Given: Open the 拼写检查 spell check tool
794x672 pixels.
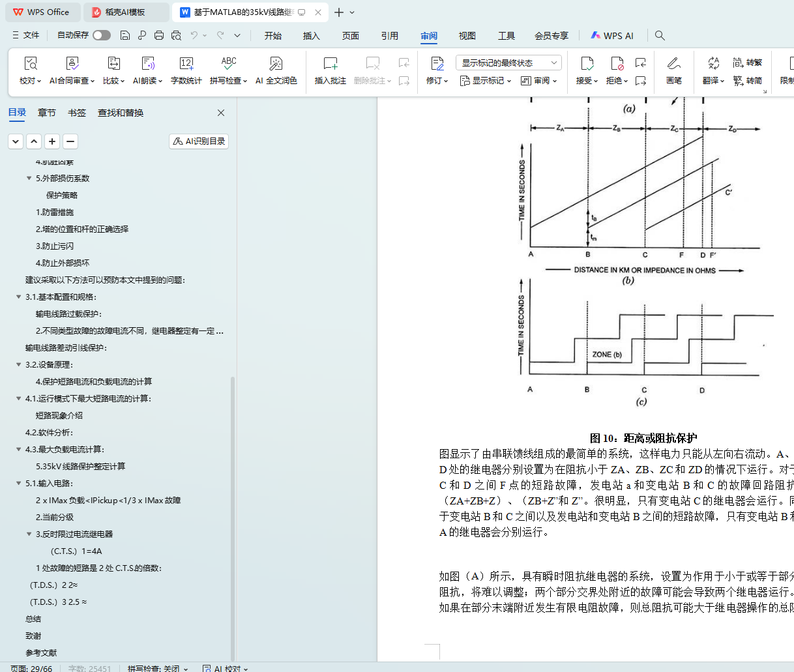Looking at the screenshot, I should pos(228,64).
